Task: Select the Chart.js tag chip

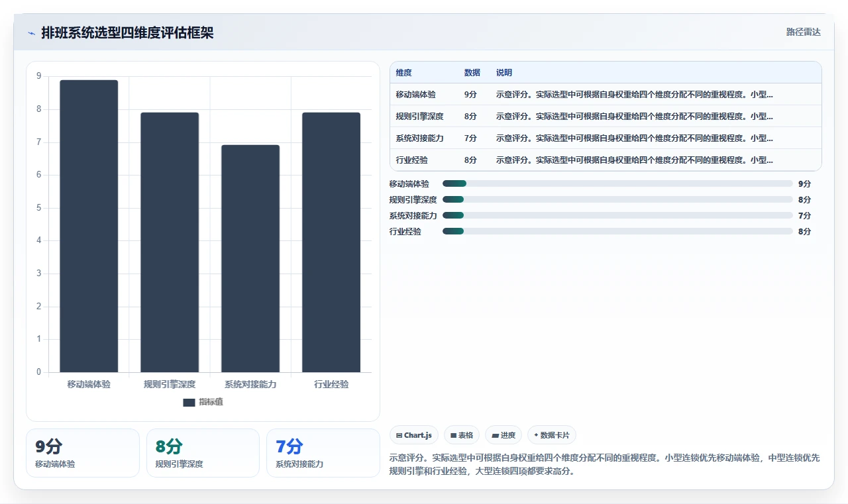Action: (x=414, y=435)
